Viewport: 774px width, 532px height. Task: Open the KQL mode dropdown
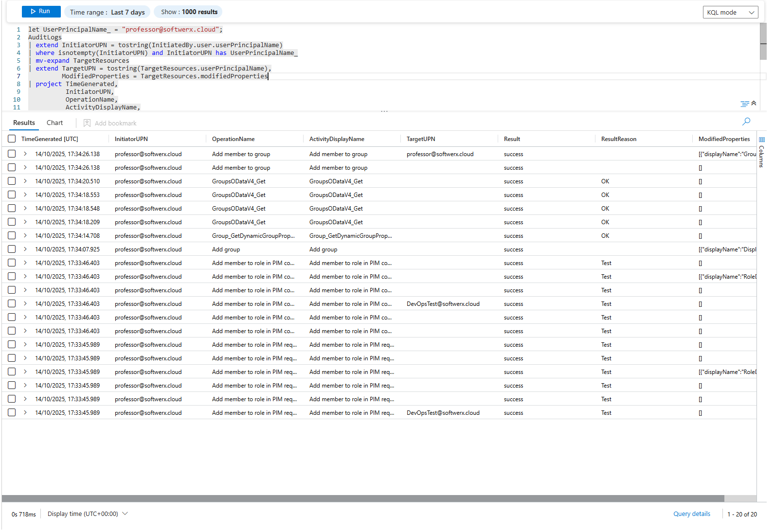coord(730,13)
